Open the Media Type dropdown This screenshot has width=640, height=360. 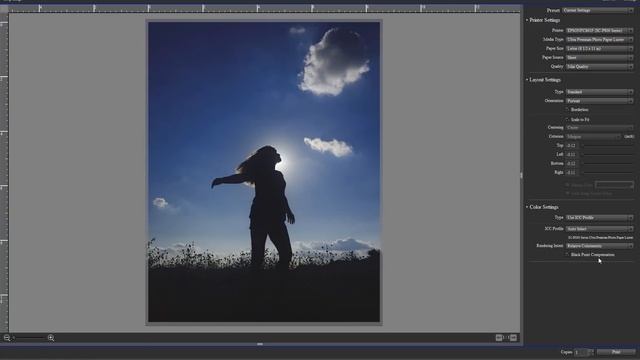[600, 40]
